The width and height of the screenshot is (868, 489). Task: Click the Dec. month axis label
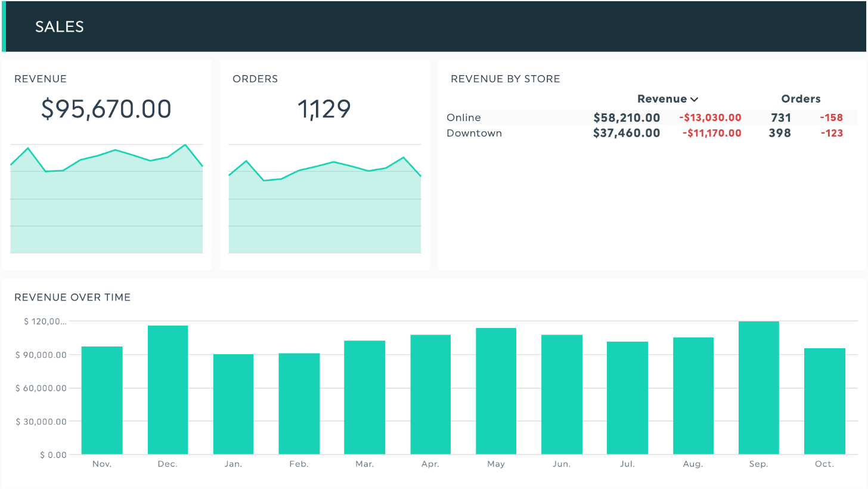tap(168, 464)
